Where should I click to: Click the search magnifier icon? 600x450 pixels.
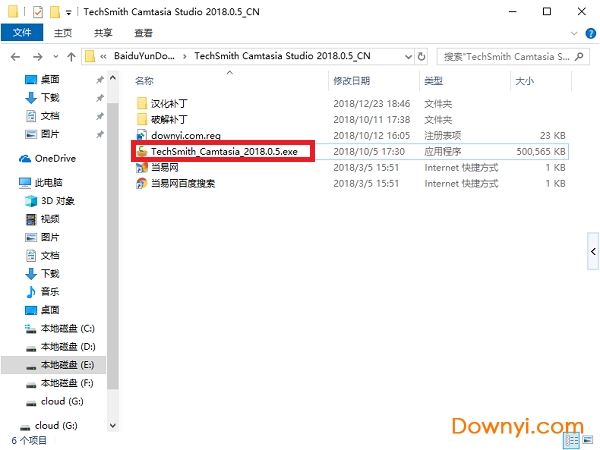[579, 57]
